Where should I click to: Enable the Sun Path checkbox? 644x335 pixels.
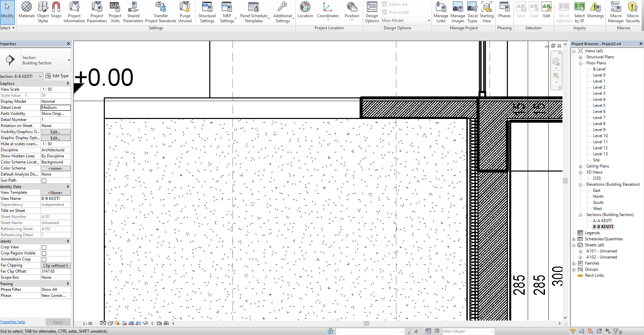pos(44,180)
